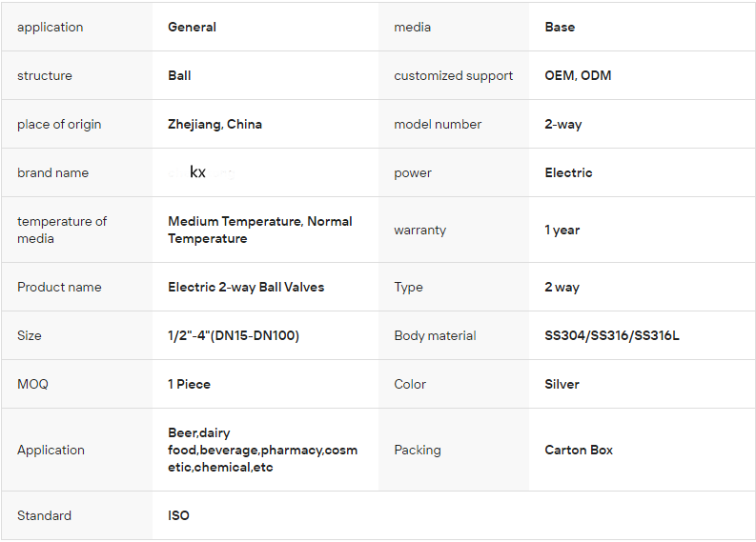Click the MOQ value '1 Piece'

click(189, 385)
